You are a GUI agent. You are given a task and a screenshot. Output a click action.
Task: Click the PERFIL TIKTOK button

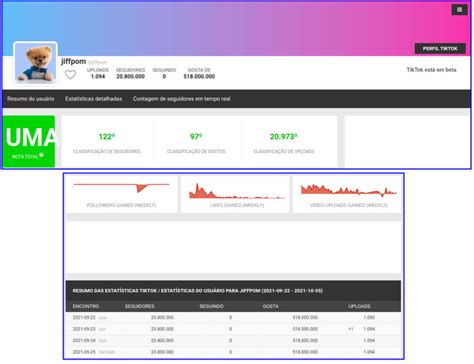[440, 49]
